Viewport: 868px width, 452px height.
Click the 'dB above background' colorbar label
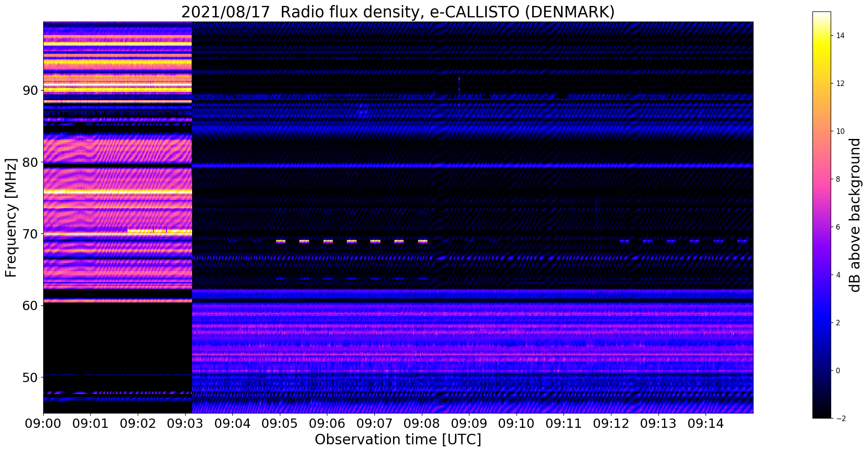855,215
